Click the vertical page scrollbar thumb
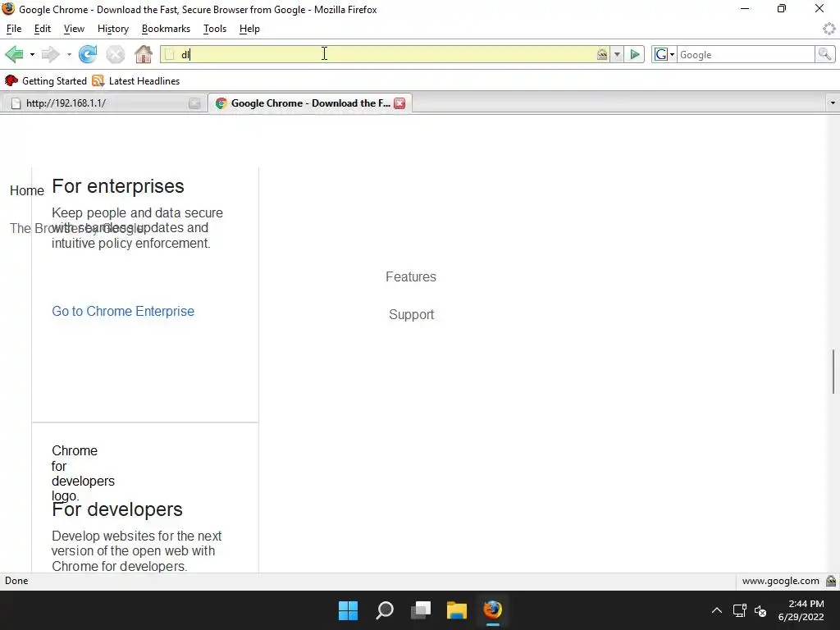 833,372
